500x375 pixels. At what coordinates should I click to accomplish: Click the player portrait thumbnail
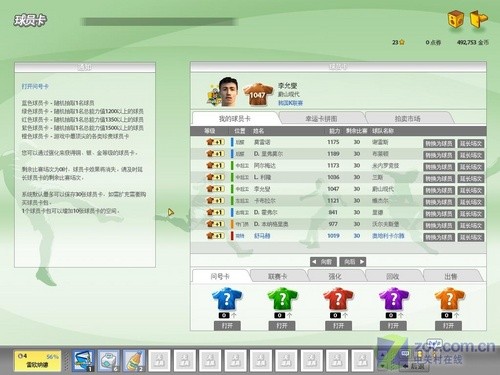[x=228, y=92]
